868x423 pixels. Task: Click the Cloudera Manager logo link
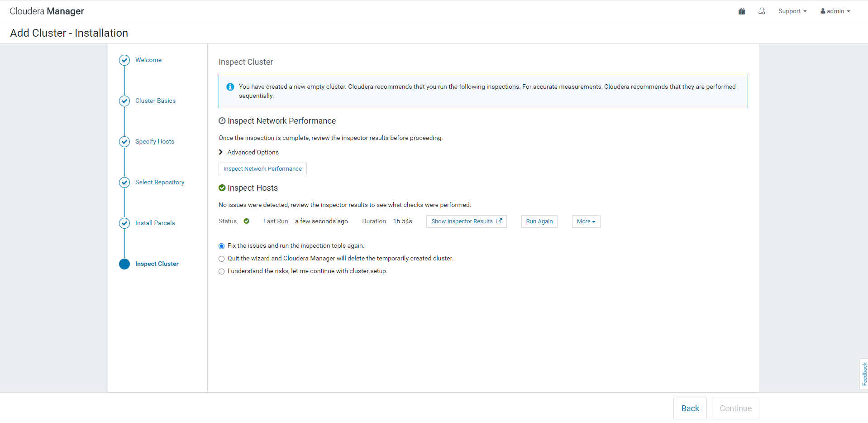pos(47,11)
